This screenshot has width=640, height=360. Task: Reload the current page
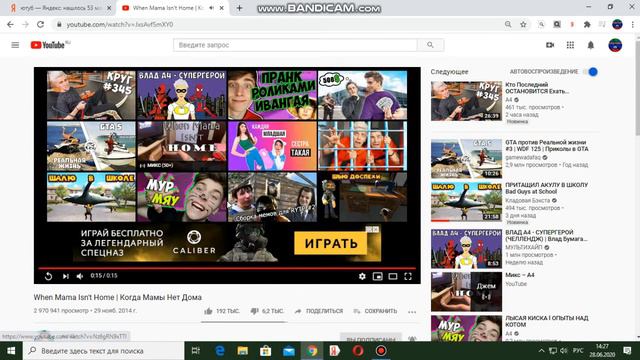pos(40,24)
